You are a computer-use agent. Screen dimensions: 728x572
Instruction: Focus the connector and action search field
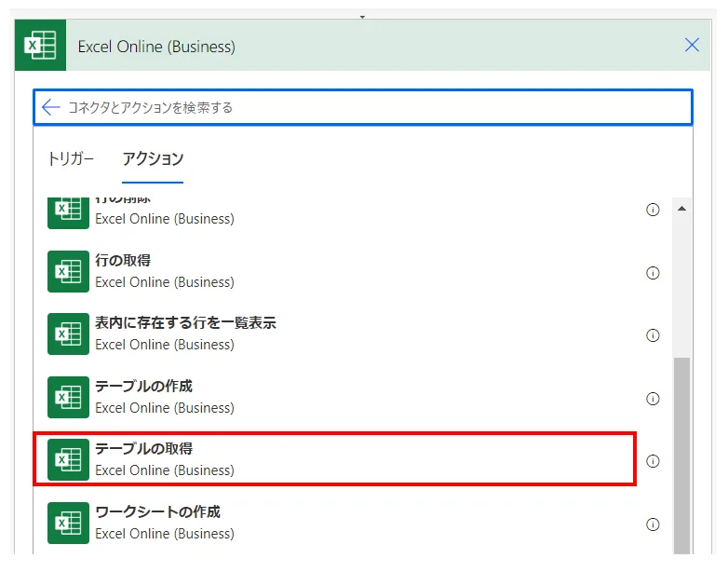[363, 107]
